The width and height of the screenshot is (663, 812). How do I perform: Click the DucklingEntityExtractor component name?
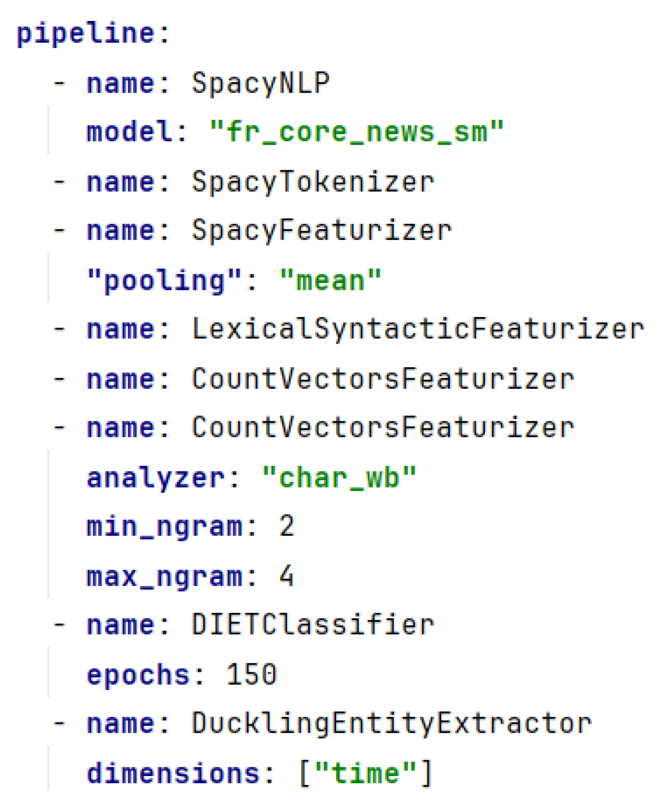tap(391, 723)
